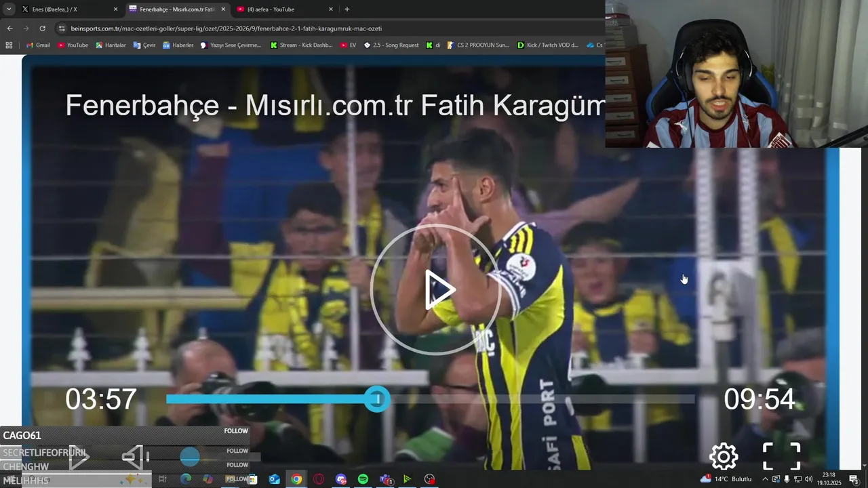868x488 pixels.
Task: View site information icon in address bar
Action: coord(62,28)
